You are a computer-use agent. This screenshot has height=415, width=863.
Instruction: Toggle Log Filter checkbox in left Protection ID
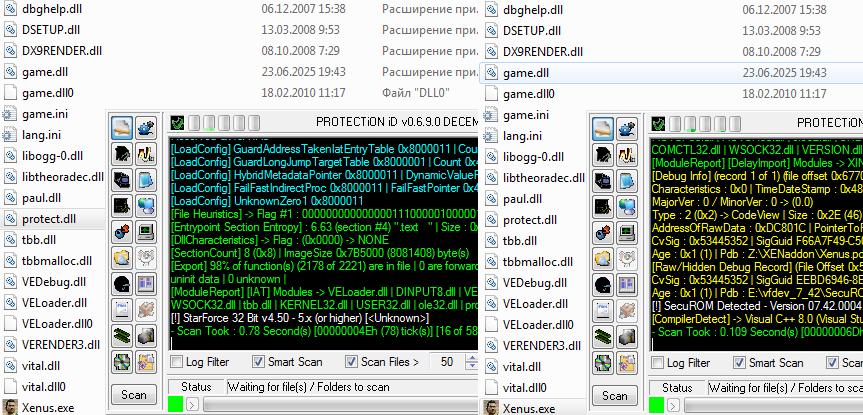176,362
